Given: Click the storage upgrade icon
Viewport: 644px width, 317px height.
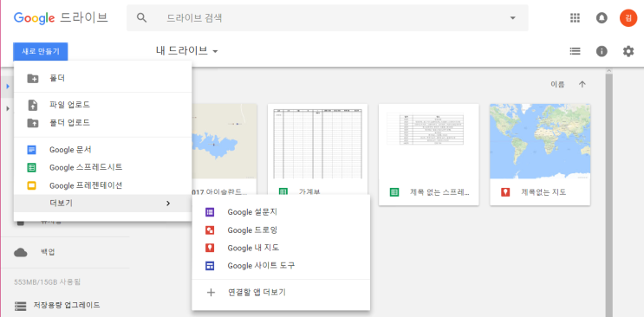Looking at the screenshot, I should (x=20, y=306).
